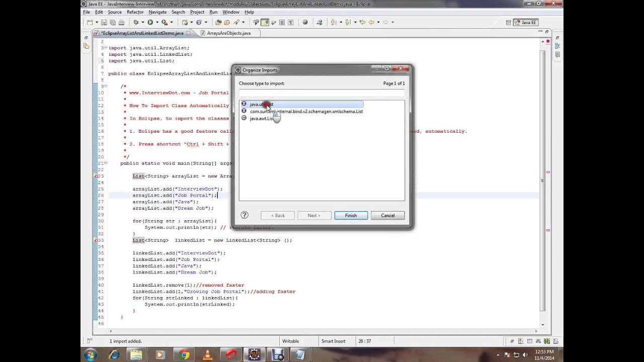
Task: Click the type filter input field
Action: (x=321, y=93)
